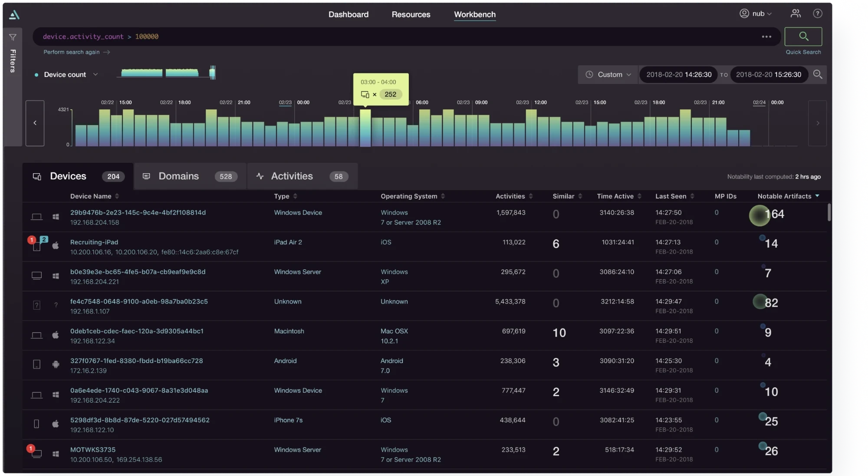Image resolution: width=868 pixels, height=476 pixels.
Task: Click the clock icon beside Custom
Action: [x=589, y=74]
